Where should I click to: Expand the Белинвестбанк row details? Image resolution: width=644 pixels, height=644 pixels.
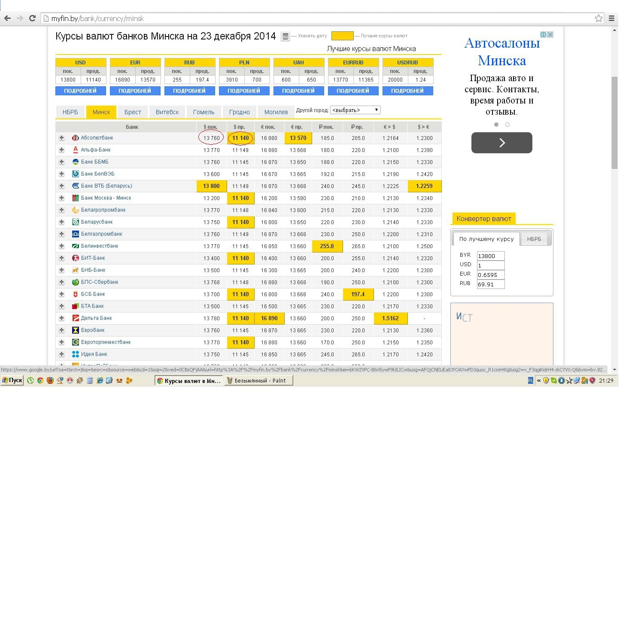tap(61, 246)
